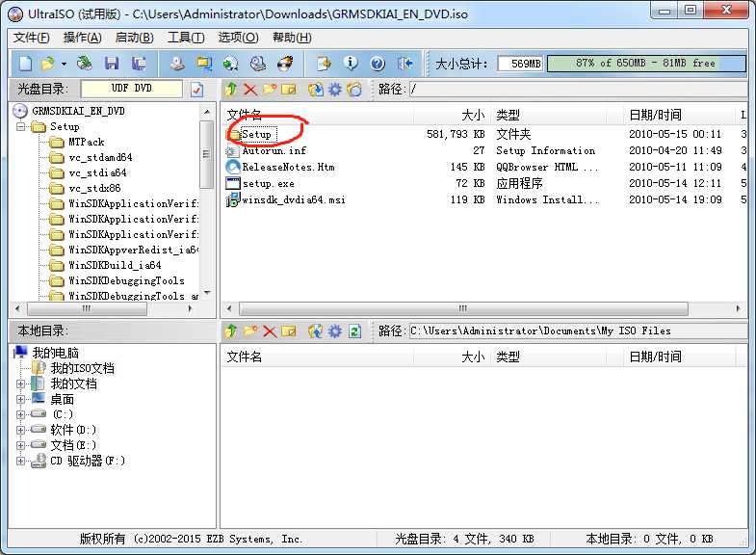Click the Extract icon in disc pane
The image size is (756, 555).
pos(316,90)
